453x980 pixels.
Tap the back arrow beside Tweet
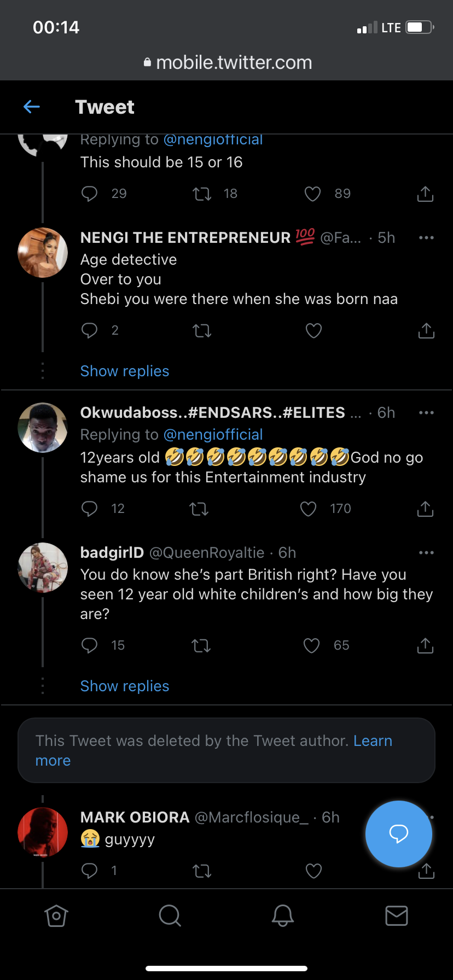tap(32, 107)
